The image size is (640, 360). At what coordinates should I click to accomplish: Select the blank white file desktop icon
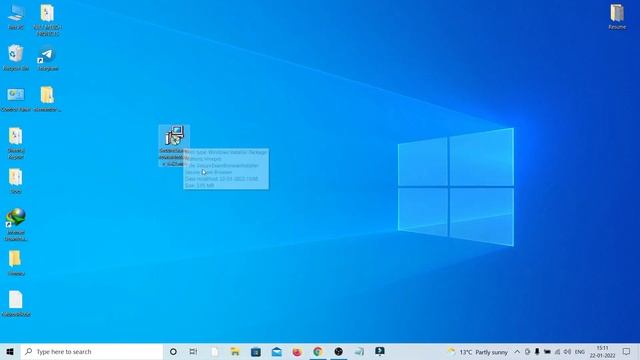(x=16, y=304)
